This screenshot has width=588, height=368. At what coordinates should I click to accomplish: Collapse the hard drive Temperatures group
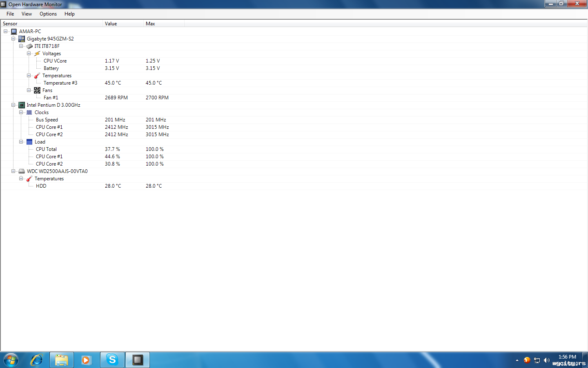[21, 179]
